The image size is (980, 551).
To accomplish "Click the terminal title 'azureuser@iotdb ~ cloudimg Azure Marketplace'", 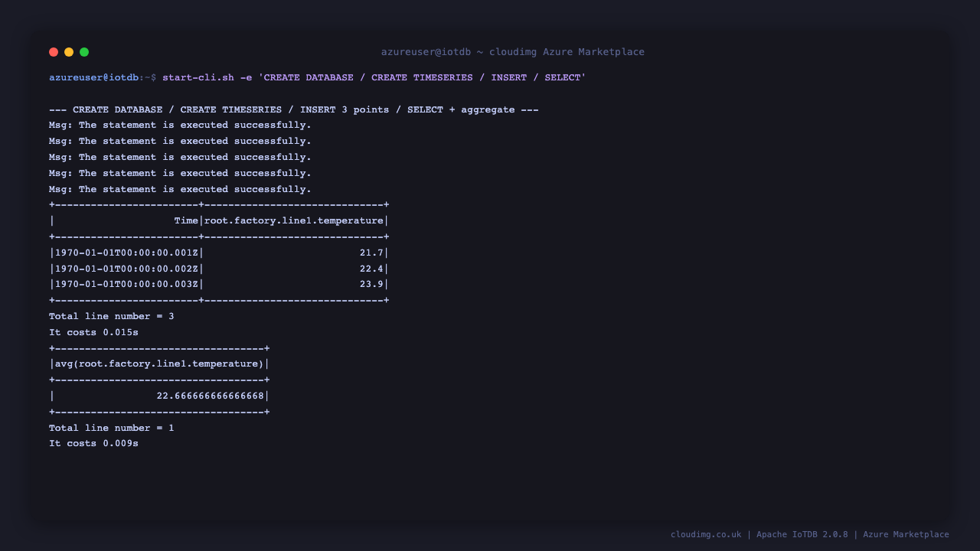I will 513,52.
